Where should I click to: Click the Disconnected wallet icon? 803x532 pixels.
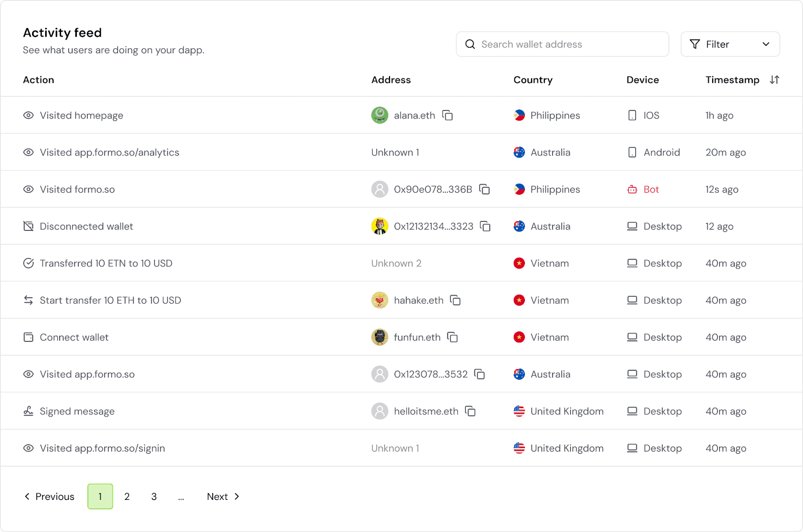pyautogui.click(x=29, y=226)
